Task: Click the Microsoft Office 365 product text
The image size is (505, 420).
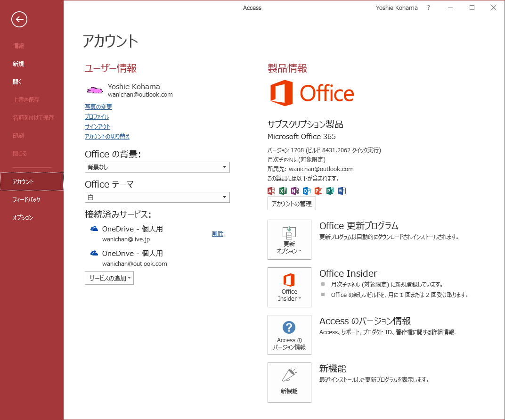Action: [301, 136]
